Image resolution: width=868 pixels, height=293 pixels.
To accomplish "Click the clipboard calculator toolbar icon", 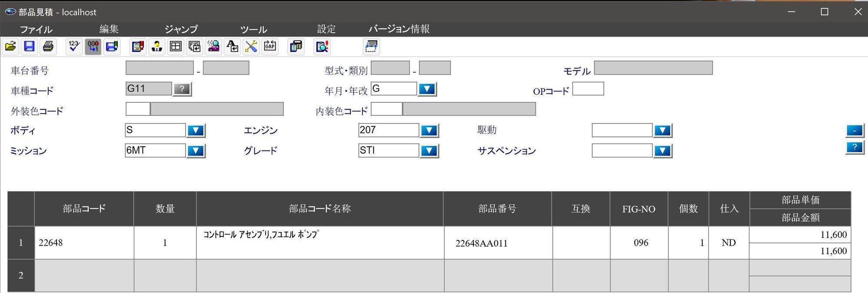I will 296,47.
